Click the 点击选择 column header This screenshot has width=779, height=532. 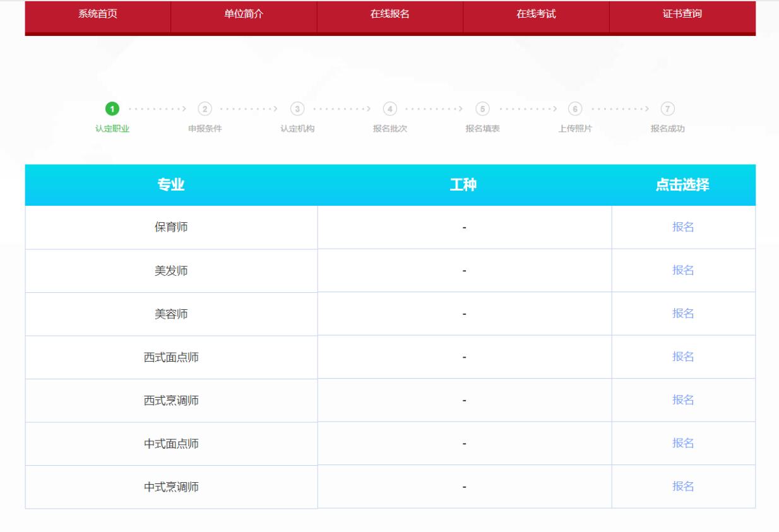click(683, 185)
